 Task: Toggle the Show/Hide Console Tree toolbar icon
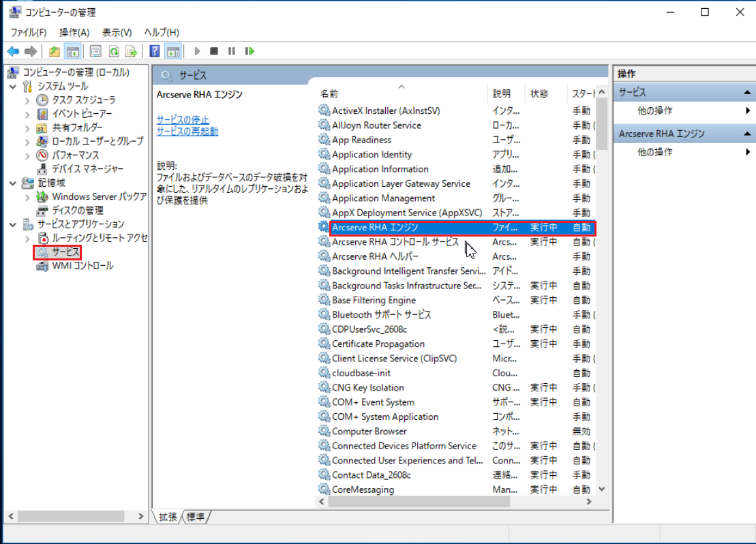coord(73,51)
